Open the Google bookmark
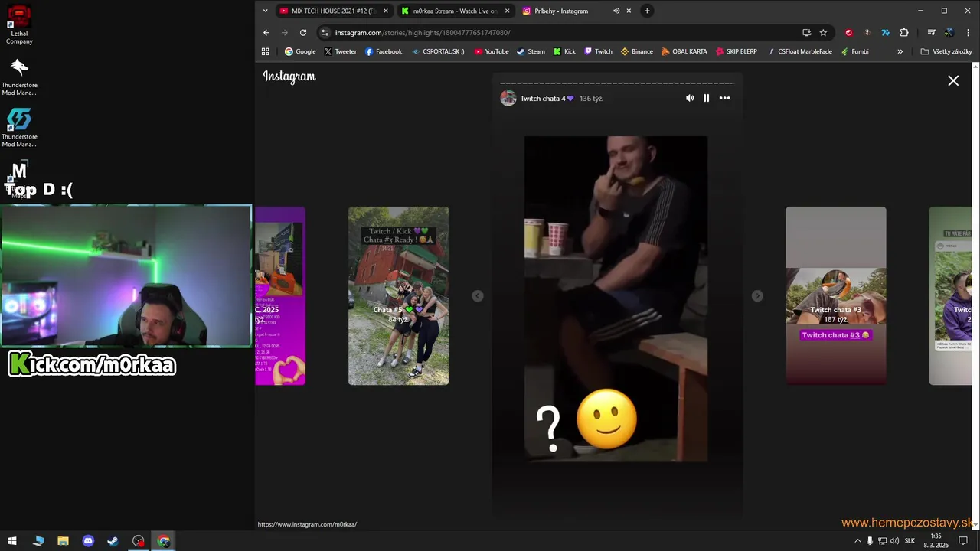 click(x=300, y=51)
